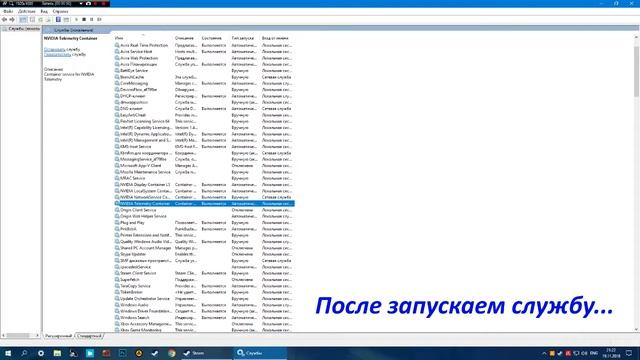Select the Microsoft App-V Client service

click(204, 166)
